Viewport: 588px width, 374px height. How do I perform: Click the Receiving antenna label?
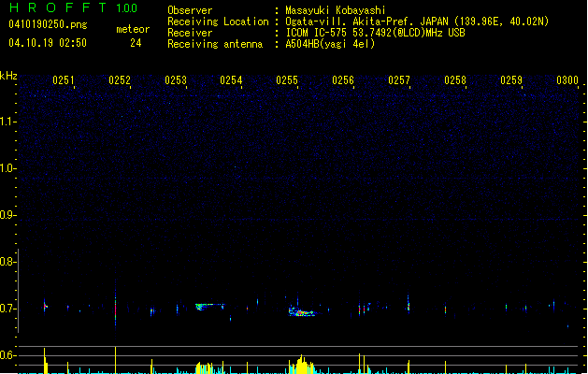pyautogui.click(x=215, y=44)
